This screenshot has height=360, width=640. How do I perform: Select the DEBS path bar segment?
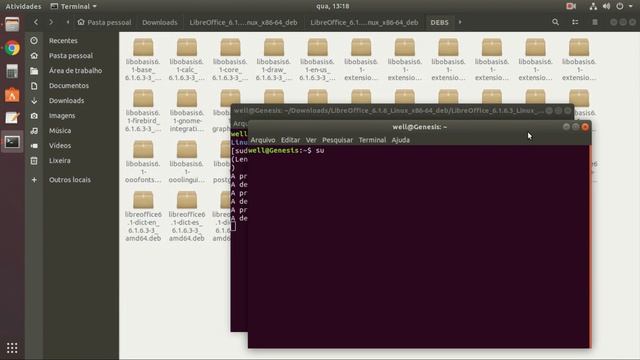click(439, 22)
